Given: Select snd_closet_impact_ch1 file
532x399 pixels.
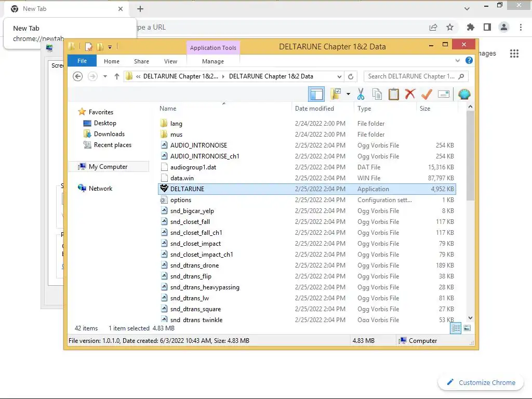Looking at the screenshot, I should tap(307, 255).
